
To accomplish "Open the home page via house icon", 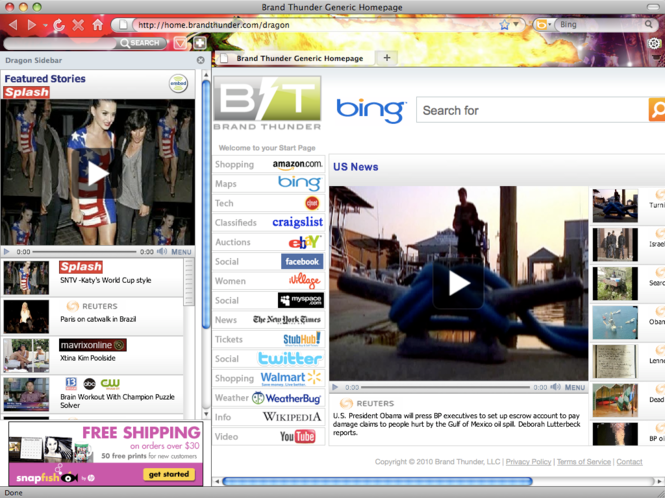I will [x=98, y=25].
